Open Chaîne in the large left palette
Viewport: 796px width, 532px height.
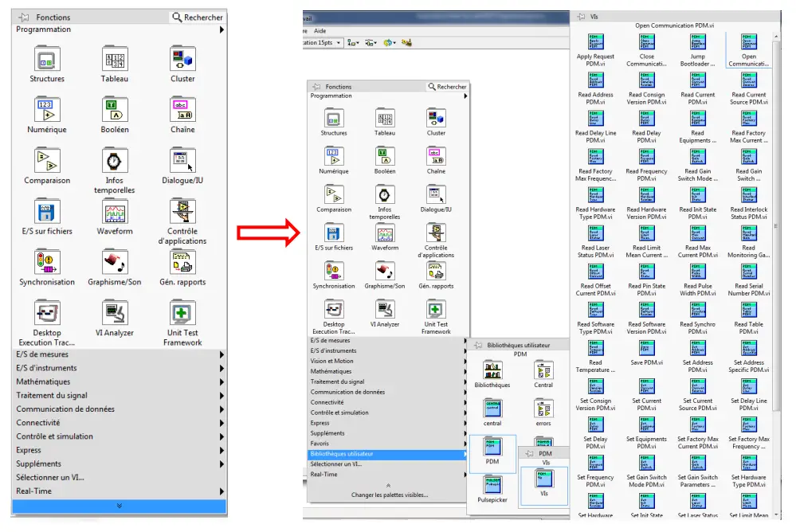[x=182, y=110]
